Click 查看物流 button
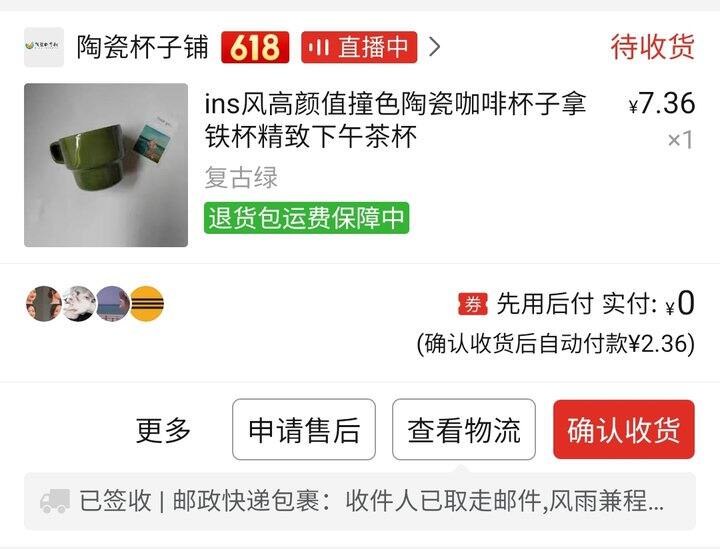The image size is (720, 549). coord(464,430)
